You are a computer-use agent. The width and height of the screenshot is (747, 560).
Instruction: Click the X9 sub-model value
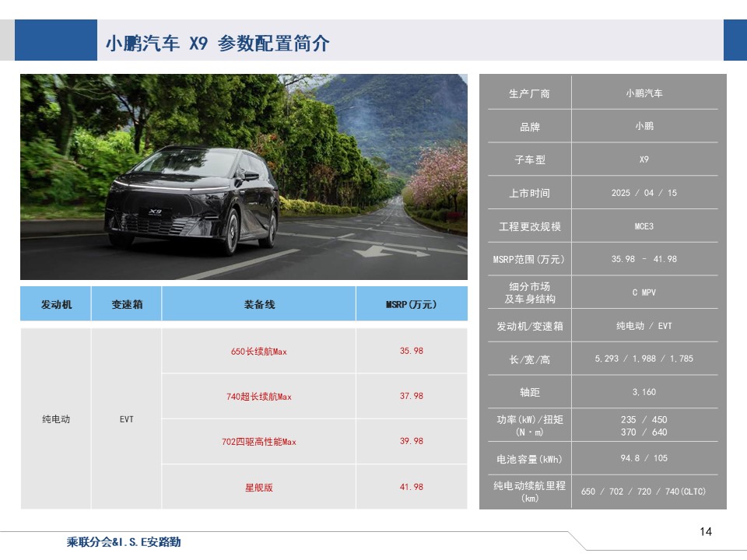pyautogui.click(x=644, y=159)
